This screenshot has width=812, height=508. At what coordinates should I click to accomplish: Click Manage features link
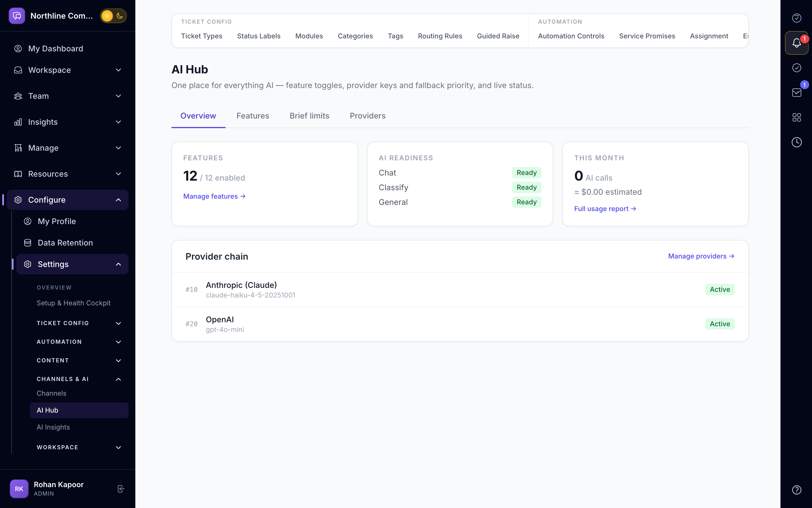click(214, 196)
